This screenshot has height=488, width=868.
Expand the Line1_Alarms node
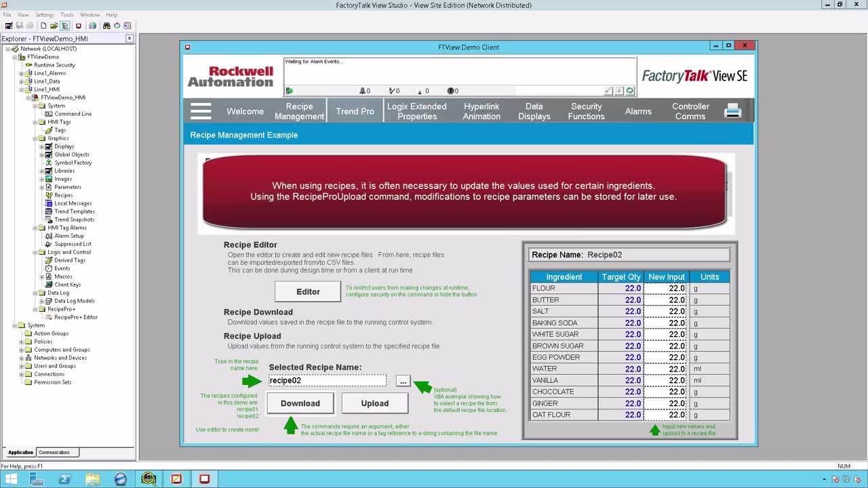[x=21, y=73]
